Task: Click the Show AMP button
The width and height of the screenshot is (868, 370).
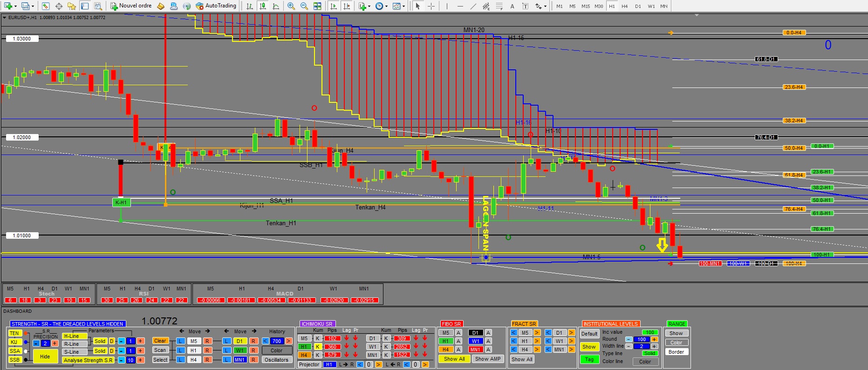Action: [x=488, y=359]
